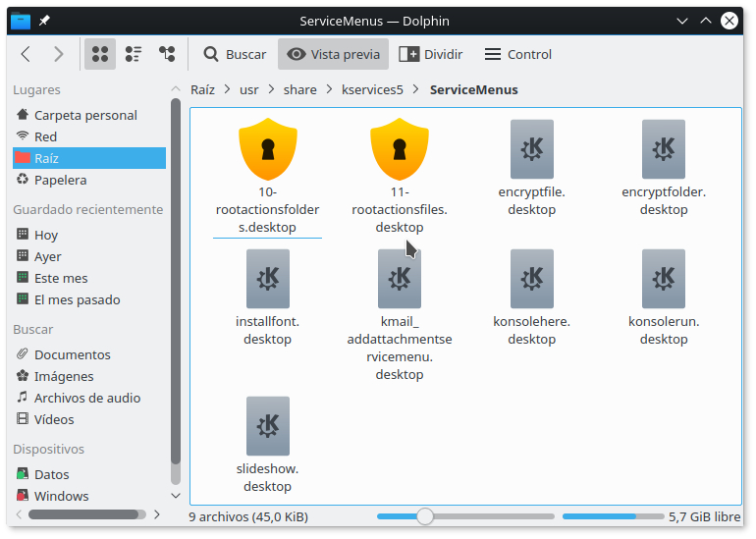The width and height of the screenshot is (756, 539).
Task: Expand the arrow after Raíz breadcrumb
Action: [227, 89]
